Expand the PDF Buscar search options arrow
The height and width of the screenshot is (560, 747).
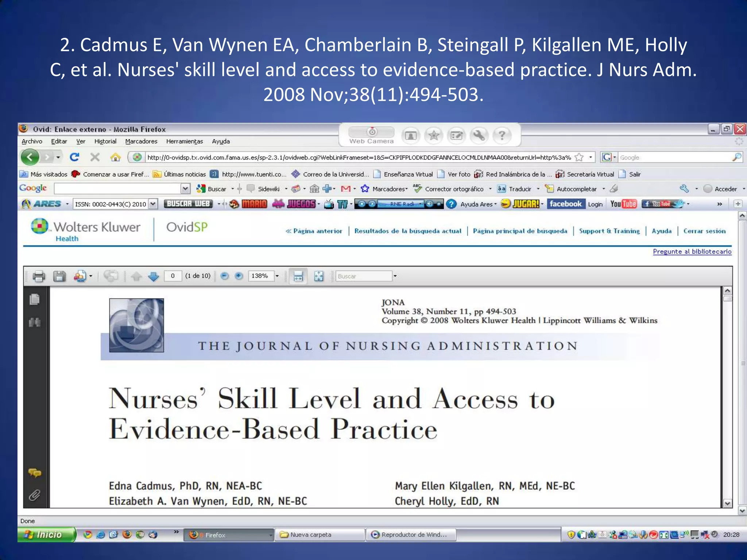[395, 276]
